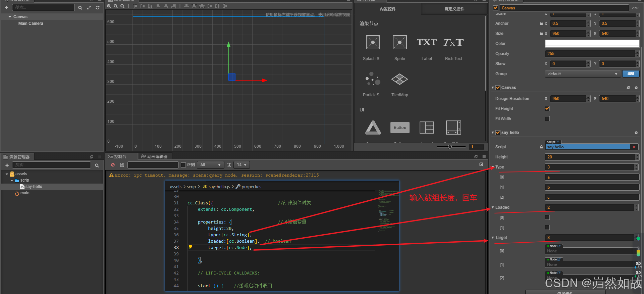Reset scene zoom with magnifier icon
Image resolution: width=644 pixels, height=294 pixels.
122,6
